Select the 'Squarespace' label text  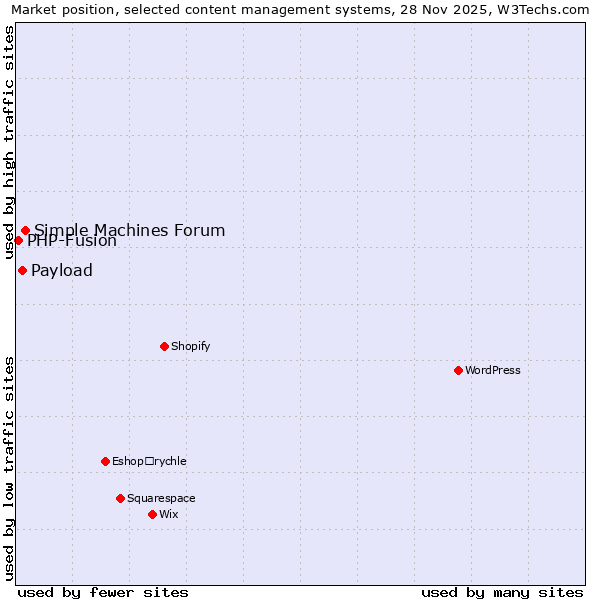161,498
